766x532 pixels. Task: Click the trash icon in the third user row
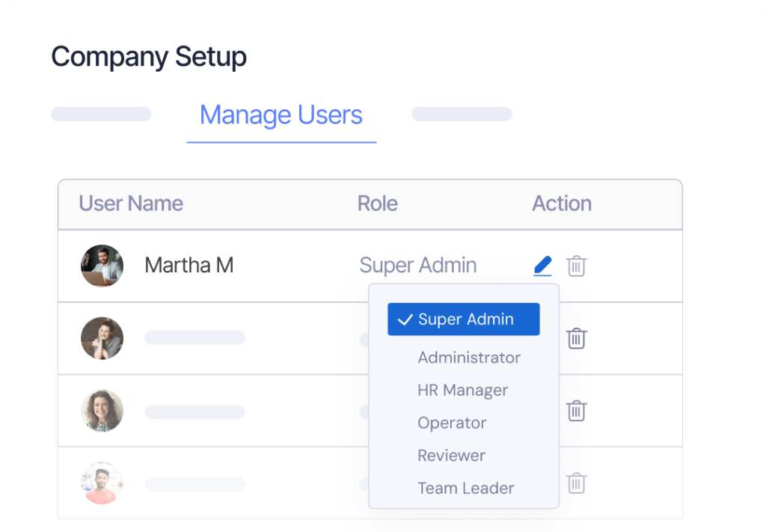pyautogui.click(x=576, y=411)
